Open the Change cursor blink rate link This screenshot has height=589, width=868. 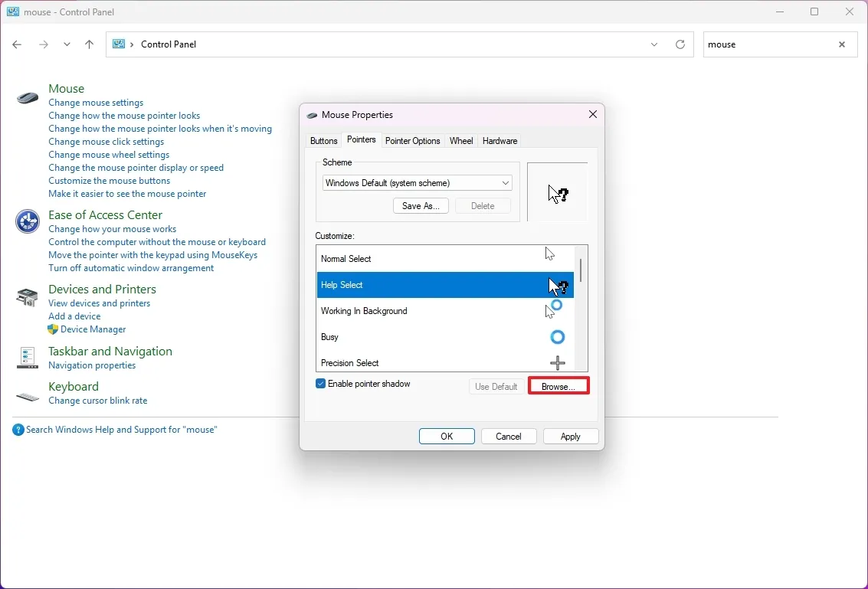[98, 401]
